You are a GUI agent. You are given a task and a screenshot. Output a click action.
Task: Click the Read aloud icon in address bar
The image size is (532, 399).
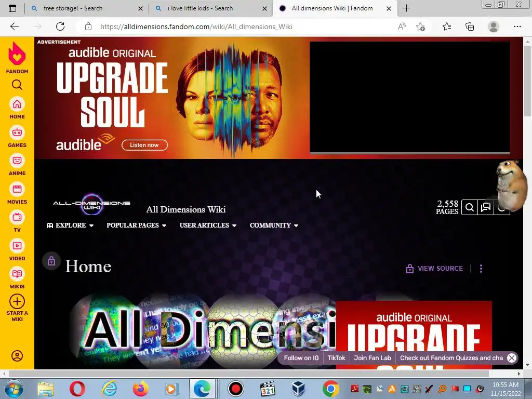click(x=402, y=26)
